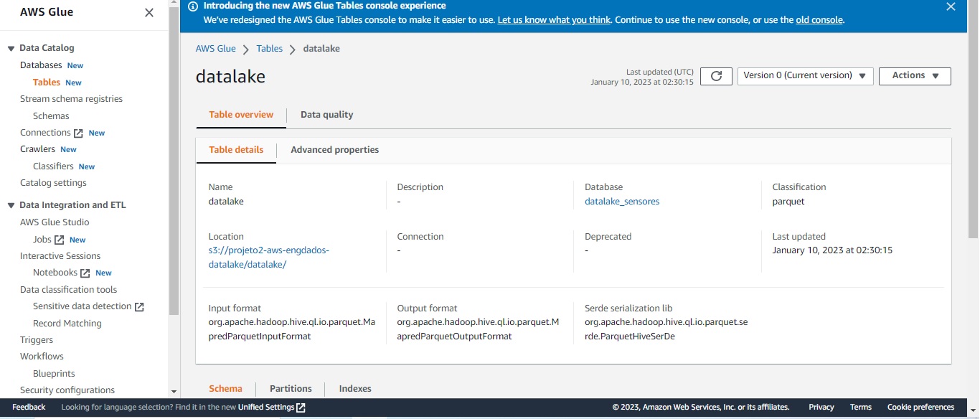Refresh the datalake table details

(x=715, y=75)
